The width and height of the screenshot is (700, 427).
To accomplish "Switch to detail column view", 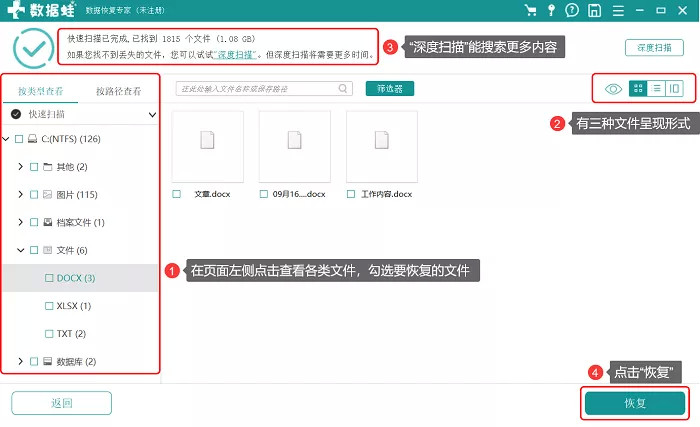I will 674,88.
